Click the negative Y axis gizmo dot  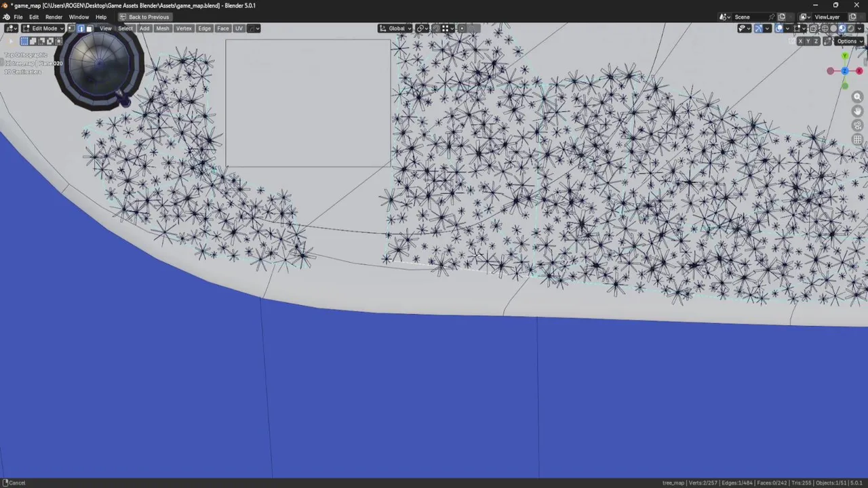pyautogui.click(x=845, y=85)
